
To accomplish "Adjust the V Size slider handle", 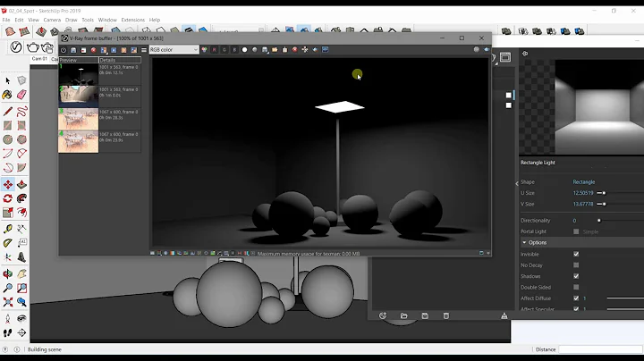I will [604, 205].
